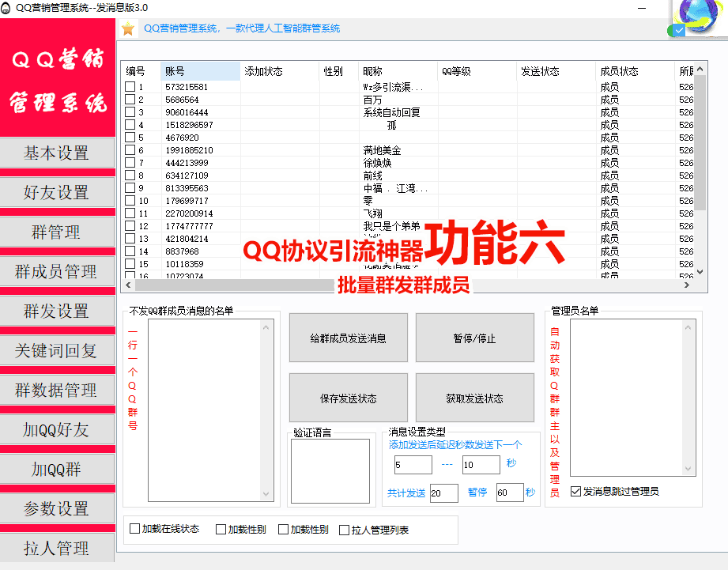The image size is (728, 570).
Task: Check the row 10 box for 179699717
Action: (130, 201)
